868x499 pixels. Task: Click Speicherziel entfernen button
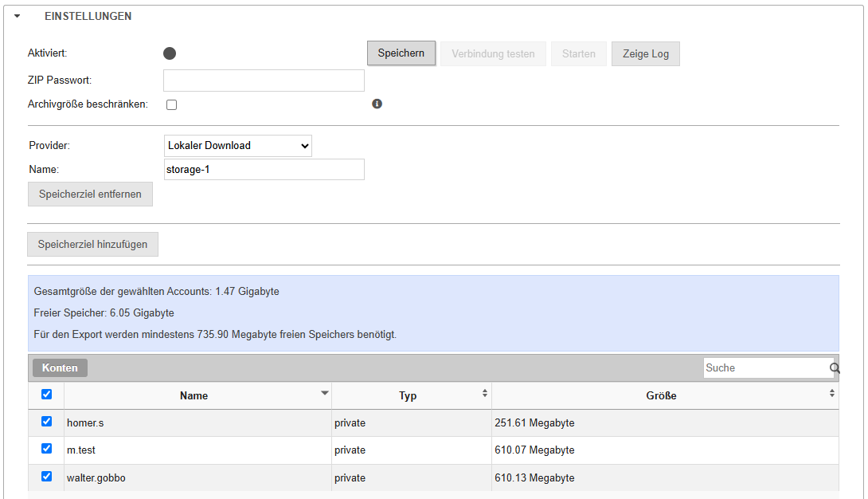point(90,194)
